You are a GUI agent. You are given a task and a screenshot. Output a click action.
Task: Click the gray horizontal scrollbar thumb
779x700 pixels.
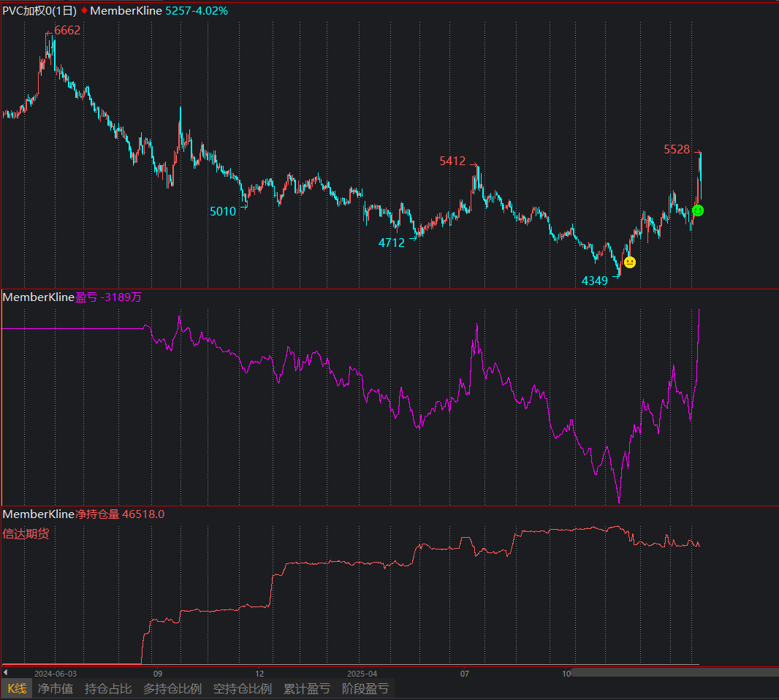pos(672,672)
